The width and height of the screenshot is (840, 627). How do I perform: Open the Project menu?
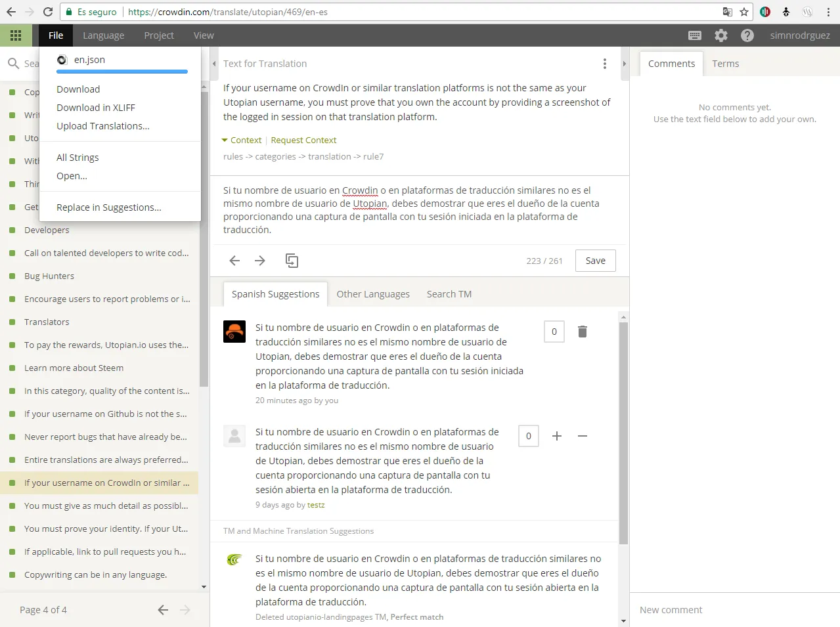[x=159, y=35]
